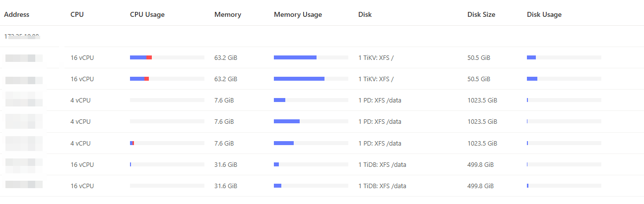Click the CPU Usage column header
The image size is (644, 204).
(x=147, y=14)
